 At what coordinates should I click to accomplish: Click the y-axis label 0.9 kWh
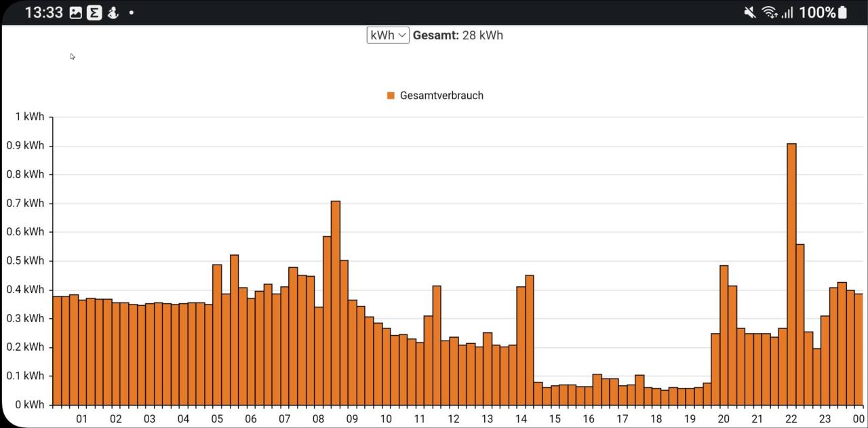pos(25,146)
